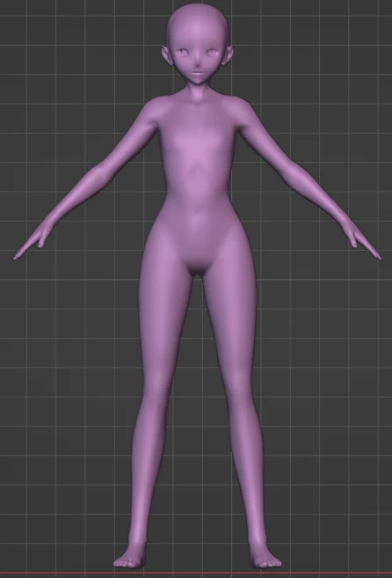392x578 pixels.
Task: Click the elbow on the viewer's right
Action: pyautogui.click(x=297, y=172)
